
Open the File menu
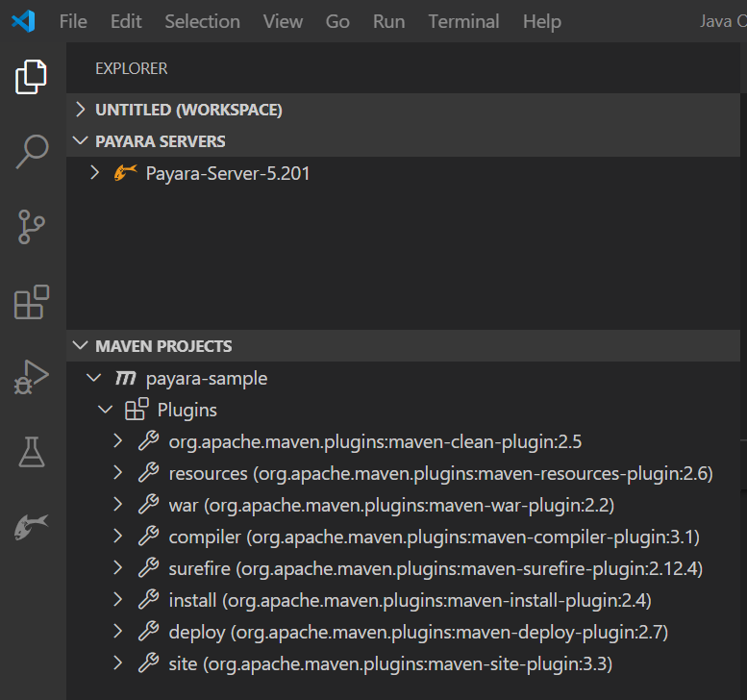pyautogui.click(x=73, y=21)
